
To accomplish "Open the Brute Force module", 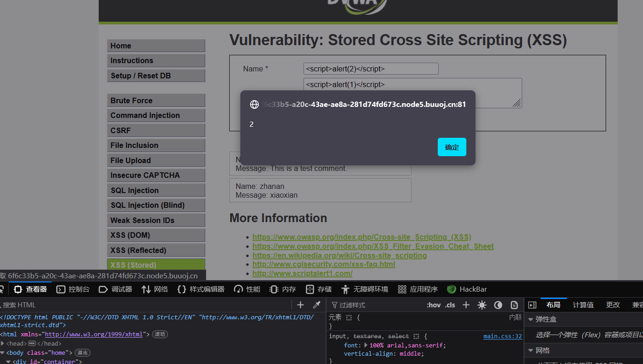I will (156, 100).
